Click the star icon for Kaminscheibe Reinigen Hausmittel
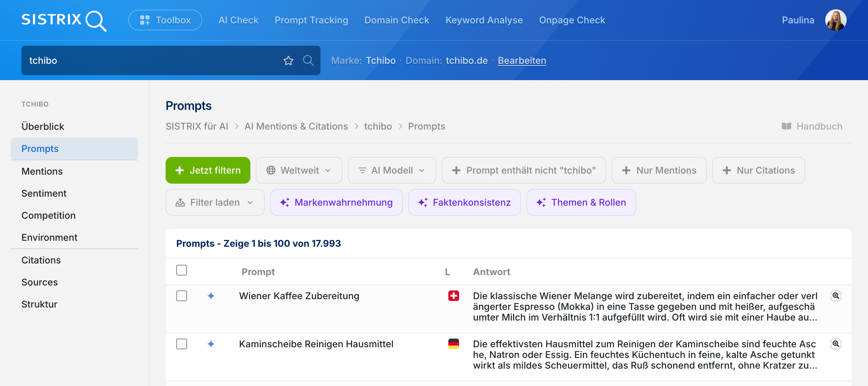This screenshot has height=386, width=868. point(211,344)
